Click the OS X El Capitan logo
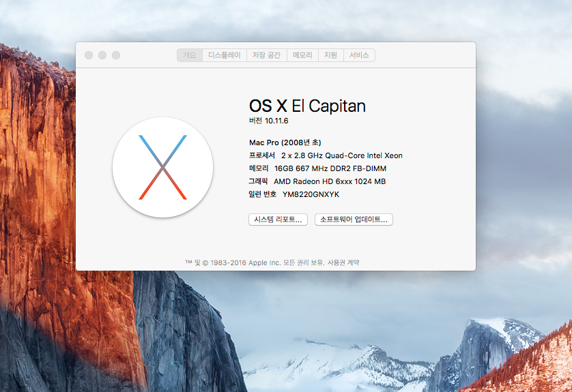Viewport: 572px width, 392px height. [x=162, y=167]
